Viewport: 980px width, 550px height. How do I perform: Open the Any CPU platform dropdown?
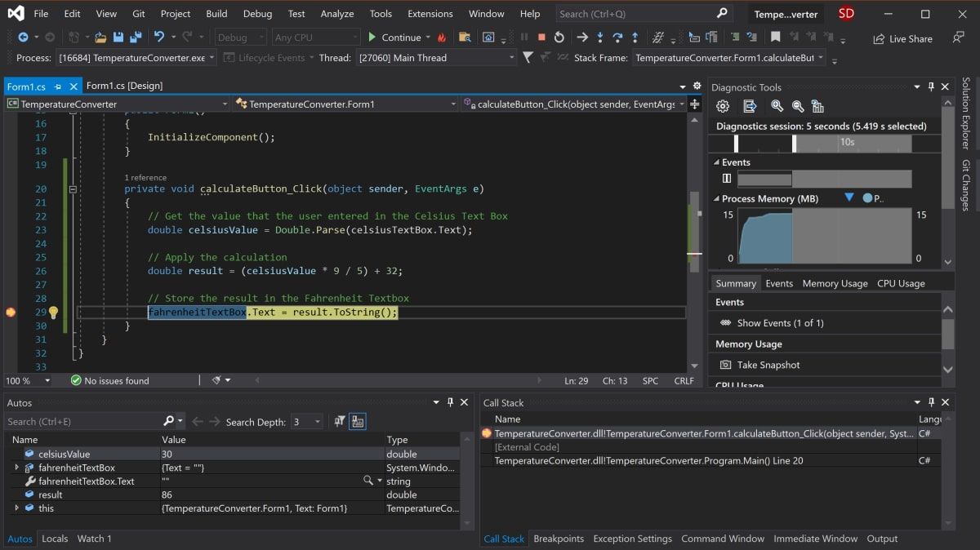[x=316, y=36]
